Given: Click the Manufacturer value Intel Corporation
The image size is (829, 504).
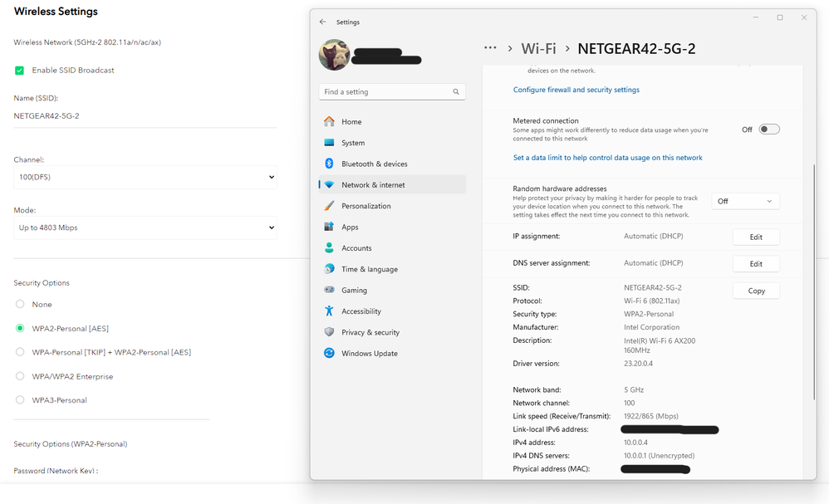Looking at the screenshot, I should point(651,327).
